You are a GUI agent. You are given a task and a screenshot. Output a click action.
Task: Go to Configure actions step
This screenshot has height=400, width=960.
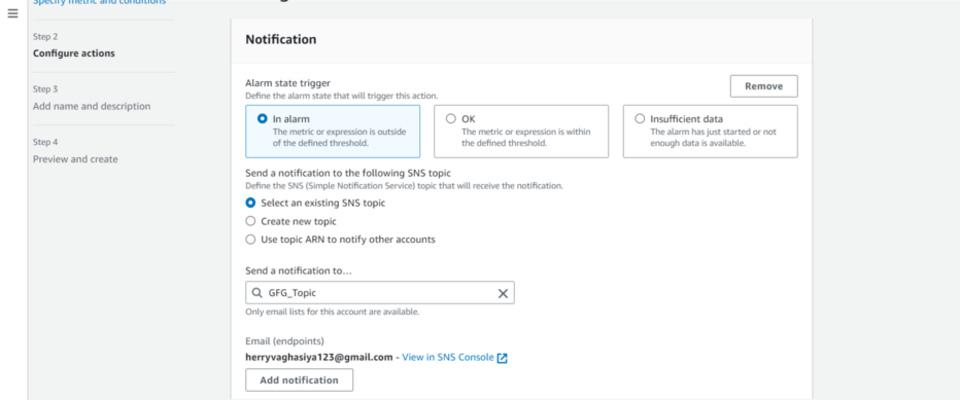[74, 53]
